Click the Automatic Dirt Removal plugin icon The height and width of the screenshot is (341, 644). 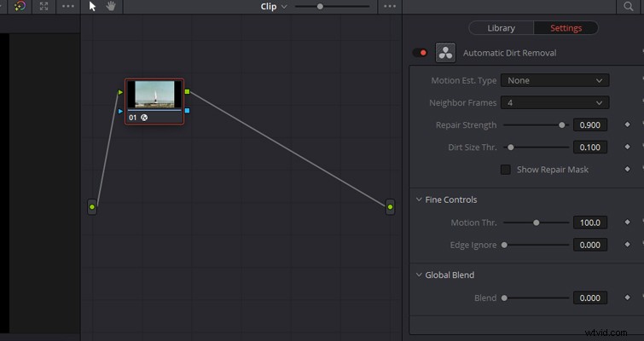pos(445,53)
